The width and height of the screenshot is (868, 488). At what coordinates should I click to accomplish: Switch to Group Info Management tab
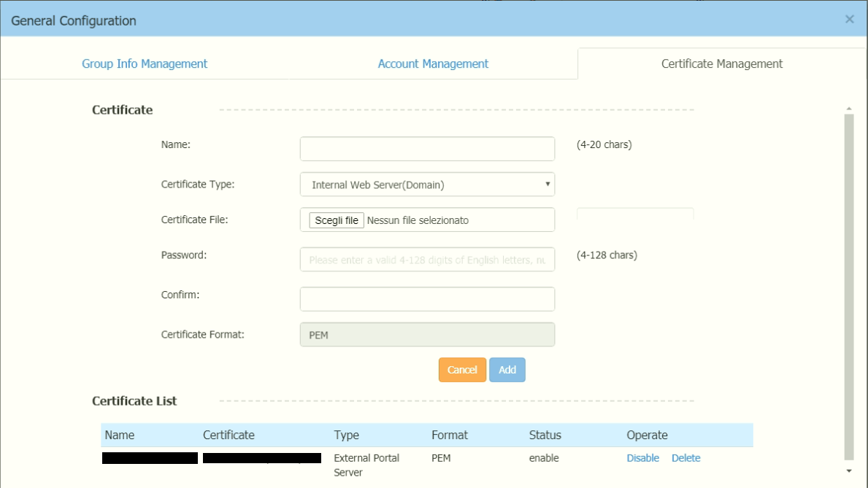point(145,64)
